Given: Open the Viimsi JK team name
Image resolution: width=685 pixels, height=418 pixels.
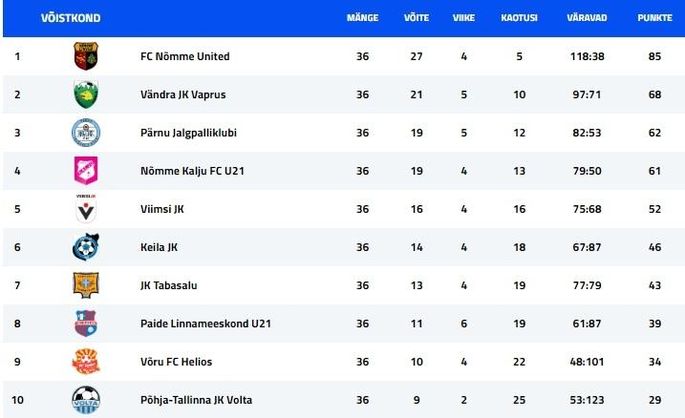Looking at the screenshot, I should [162, 209].
